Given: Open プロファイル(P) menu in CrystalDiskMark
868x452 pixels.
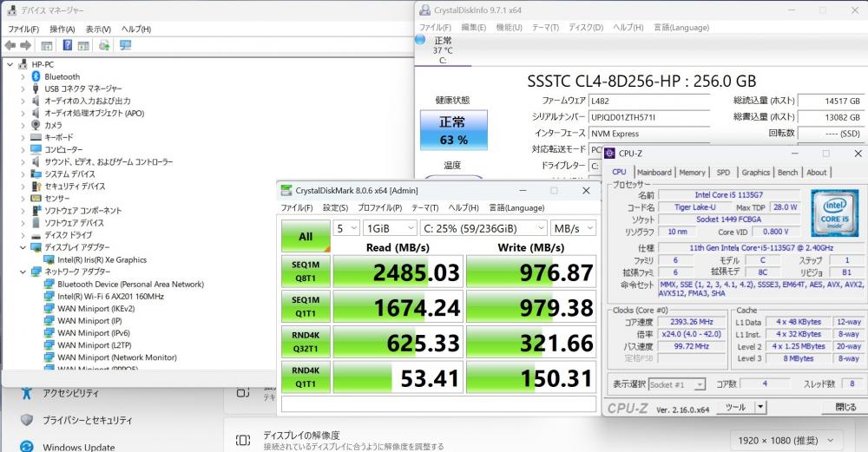Looking at the screenshot, I should click(x=380, y=207).
